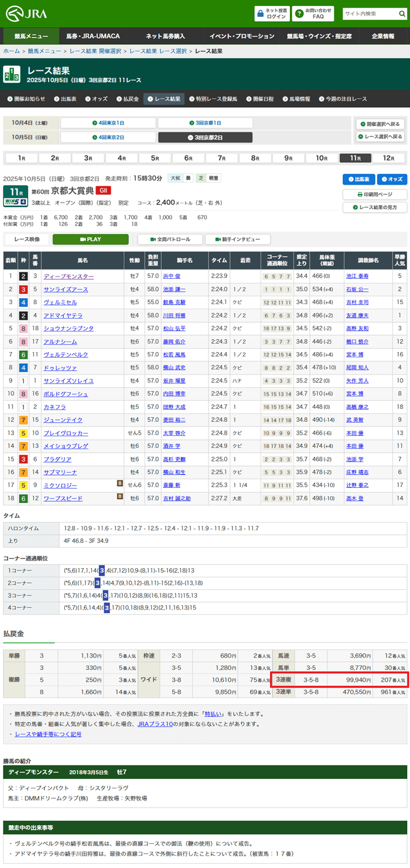Viewport: 410px width, 868px height.
Task: Open the イベント・プロモーション menu
Action: pyautogui.click(x=241, y=36)
